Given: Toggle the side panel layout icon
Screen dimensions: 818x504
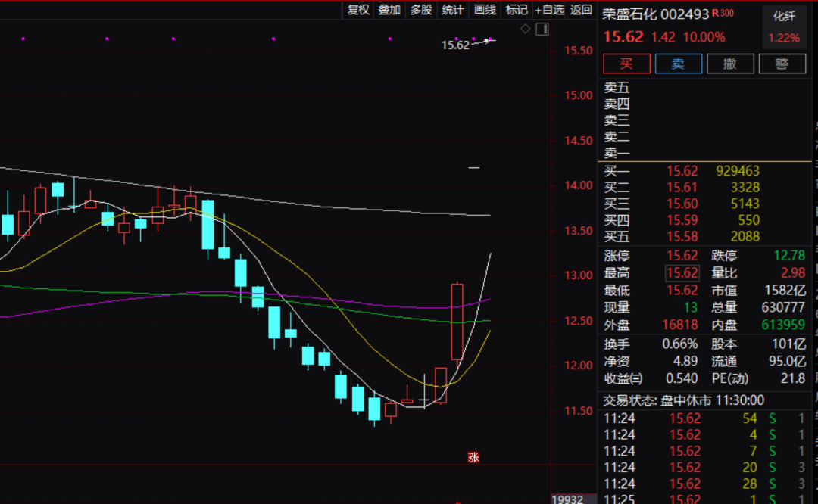Looking at the screenshot, I should click(x=542, y=30).
